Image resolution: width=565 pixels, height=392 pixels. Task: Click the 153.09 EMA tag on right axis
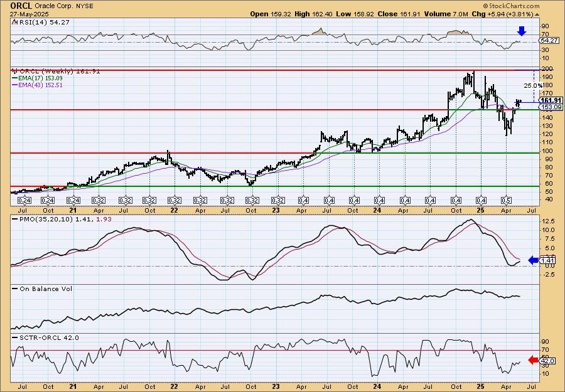551,107
